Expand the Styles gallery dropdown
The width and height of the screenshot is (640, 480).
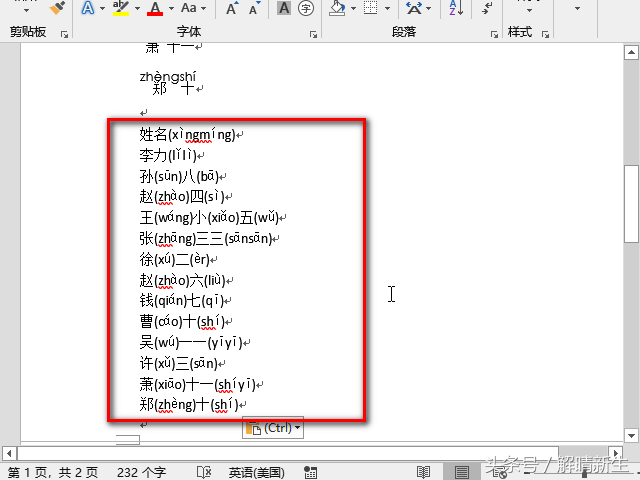click(x=529, y=10)
